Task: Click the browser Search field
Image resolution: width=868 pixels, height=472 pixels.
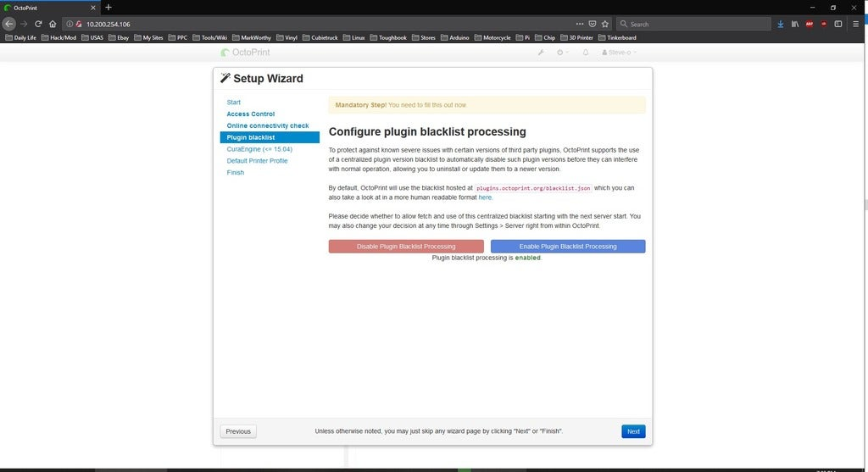Action: (x=693, y=24)
